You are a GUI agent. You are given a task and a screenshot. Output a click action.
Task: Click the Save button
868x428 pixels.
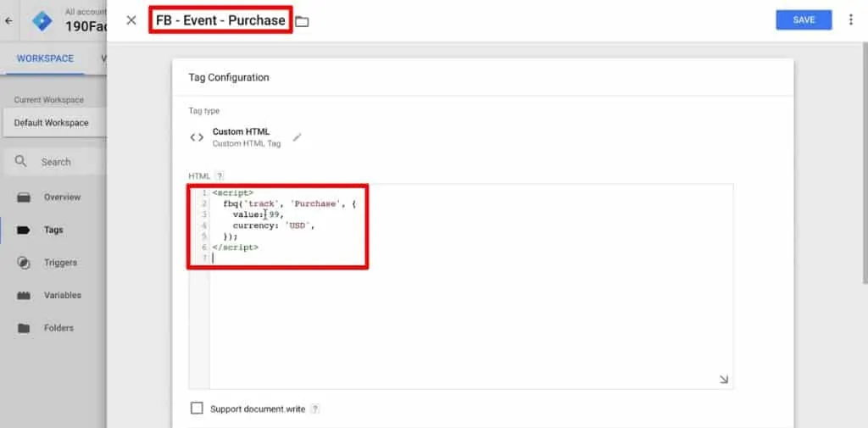click(804, 20)
